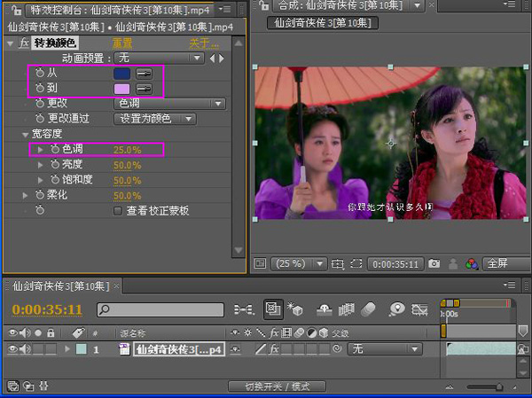Image resolution: width=532 pixels, height=398 pixels.
Task: Open effect controls panel options menu
Action: click(x=224, y=10)
